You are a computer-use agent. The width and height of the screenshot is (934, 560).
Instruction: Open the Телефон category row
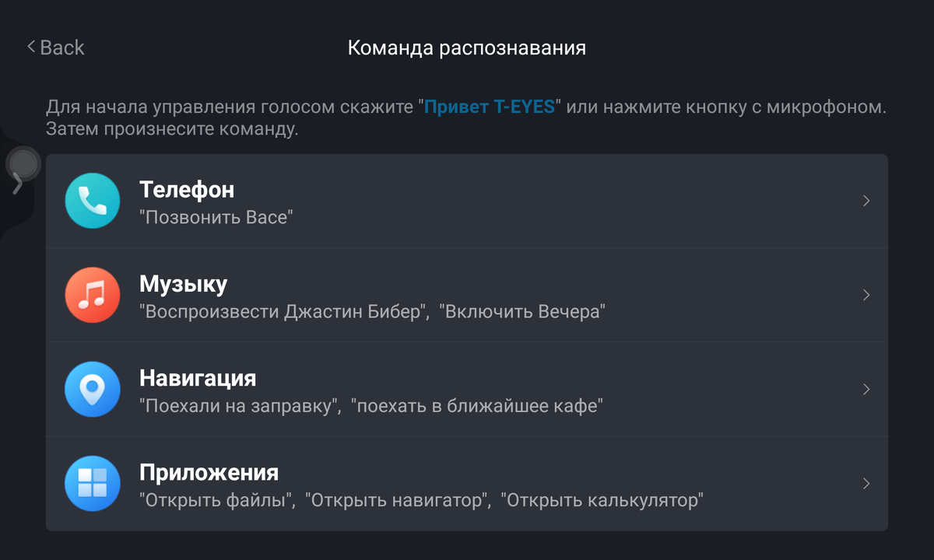[x=467, y=201]
